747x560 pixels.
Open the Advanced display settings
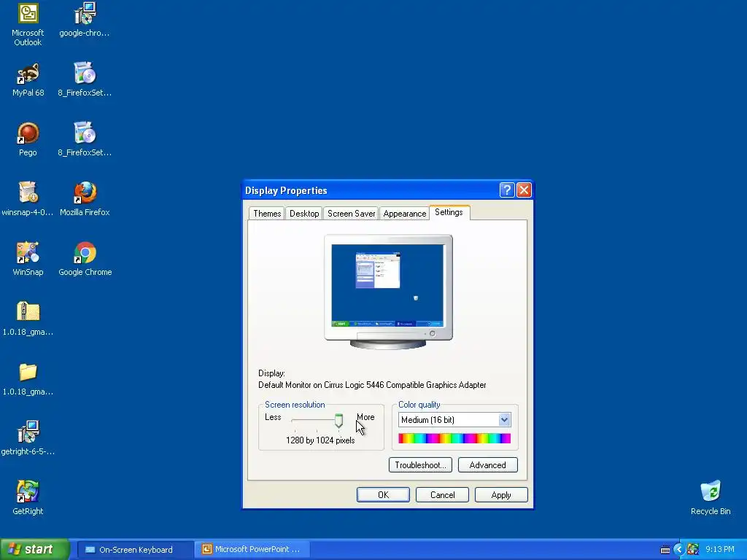pyautogui.click(x=488, y=464)
